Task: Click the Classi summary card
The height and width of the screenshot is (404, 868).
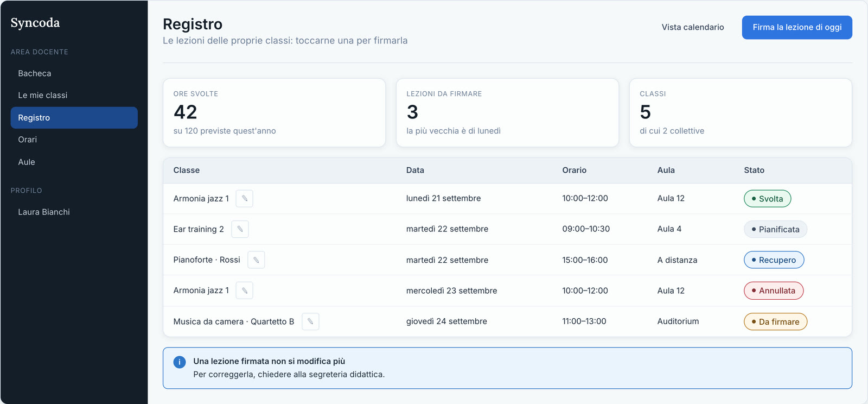Action: click(x=741, y=113)
